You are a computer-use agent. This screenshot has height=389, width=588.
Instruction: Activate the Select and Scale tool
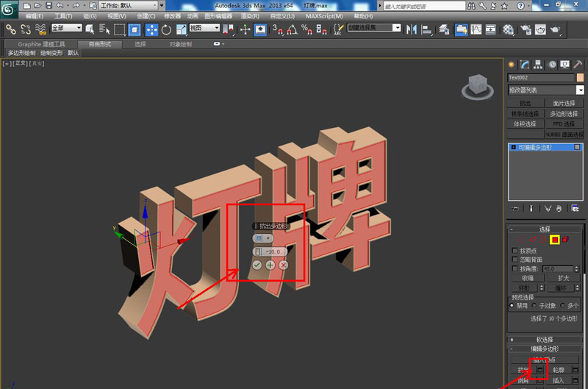point(181,29)
